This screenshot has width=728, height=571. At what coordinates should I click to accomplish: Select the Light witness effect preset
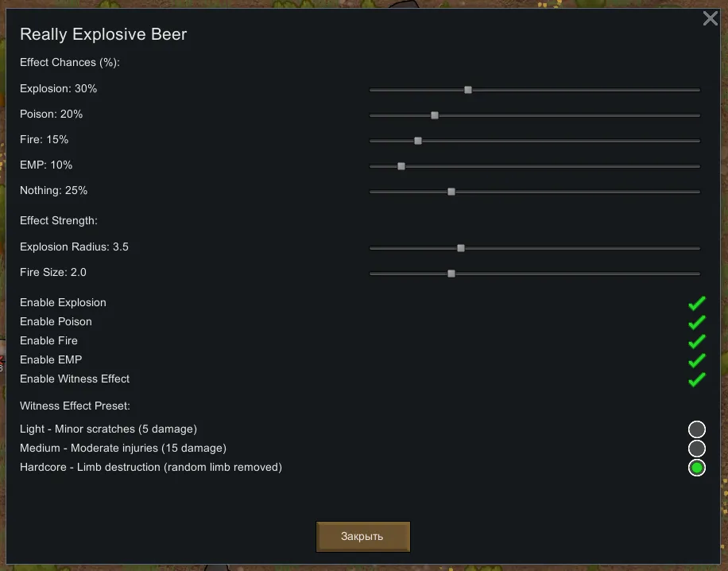pos(697,429)
